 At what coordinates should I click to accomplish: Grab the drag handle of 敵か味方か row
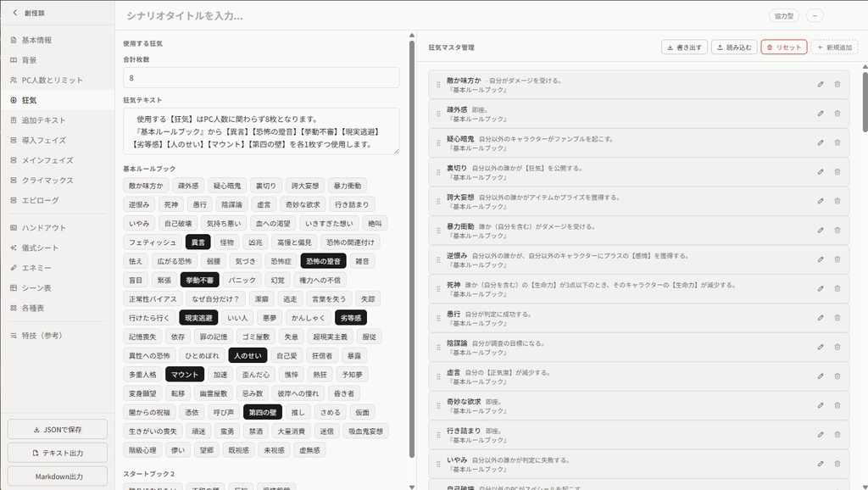[x=438, y=85]
